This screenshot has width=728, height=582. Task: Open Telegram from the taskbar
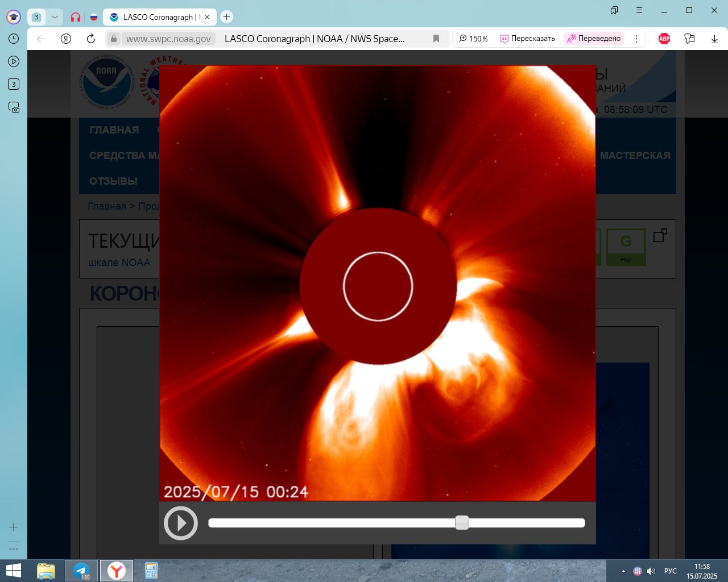point(81,571)
